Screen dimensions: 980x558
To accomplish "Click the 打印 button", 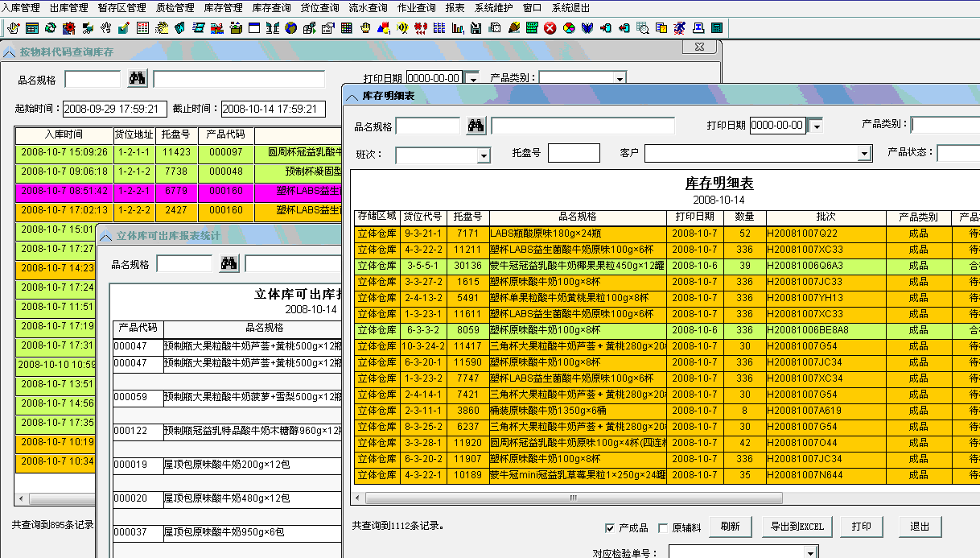I will click(862, 527).
